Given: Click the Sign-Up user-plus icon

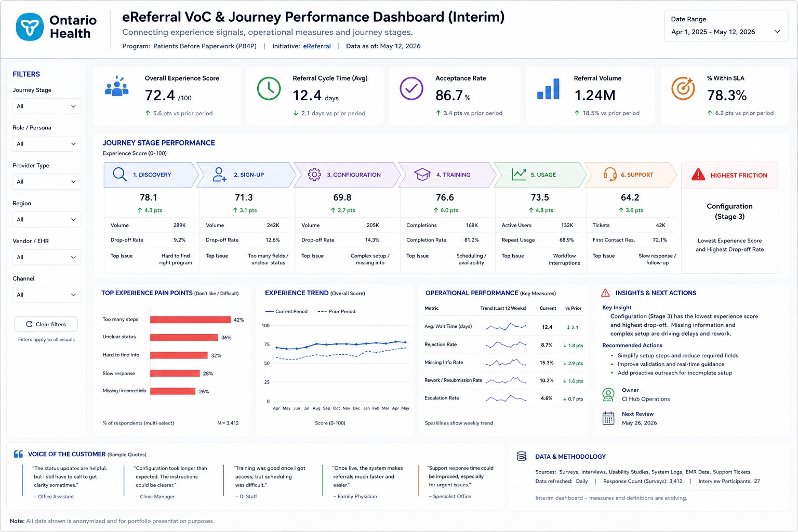Looking at the screenshot, I should coord(219,175).
